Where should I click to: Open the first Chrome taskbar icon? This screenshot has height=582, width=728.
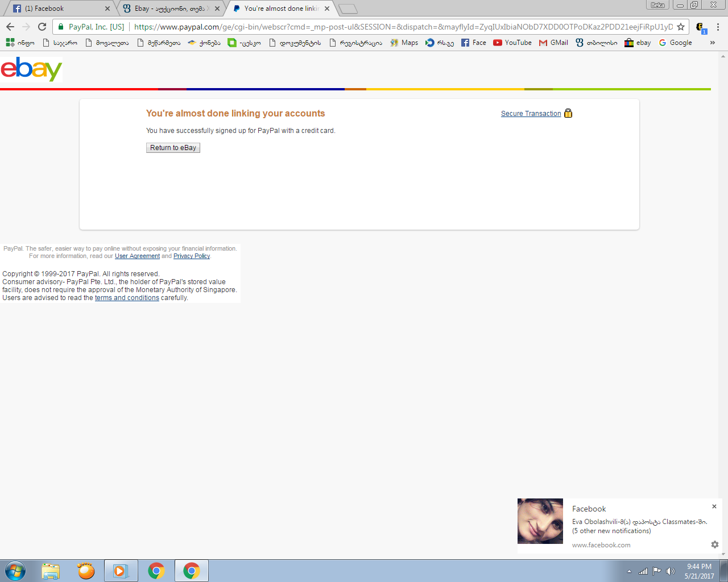tap(156, 571)
